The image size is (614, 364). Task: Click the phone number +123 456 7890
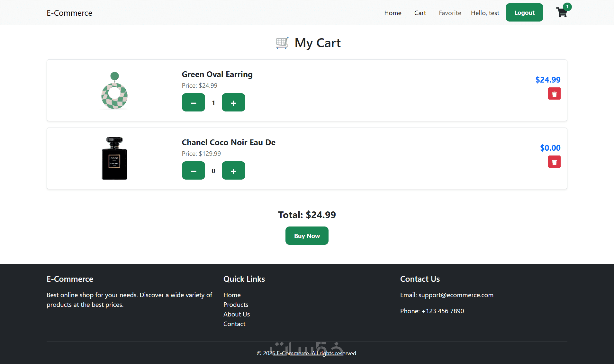(443, 311)
